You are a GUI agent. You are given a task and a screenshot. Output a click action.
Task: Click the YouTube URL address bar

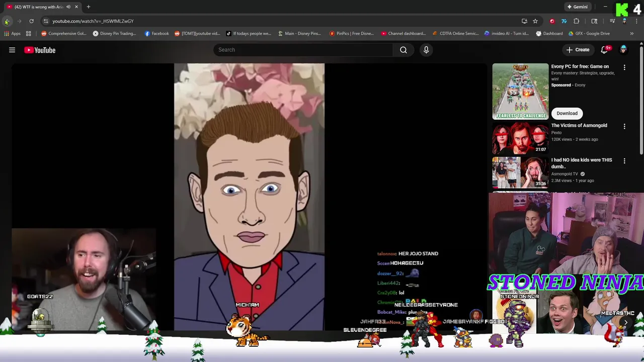click(282, 21)
